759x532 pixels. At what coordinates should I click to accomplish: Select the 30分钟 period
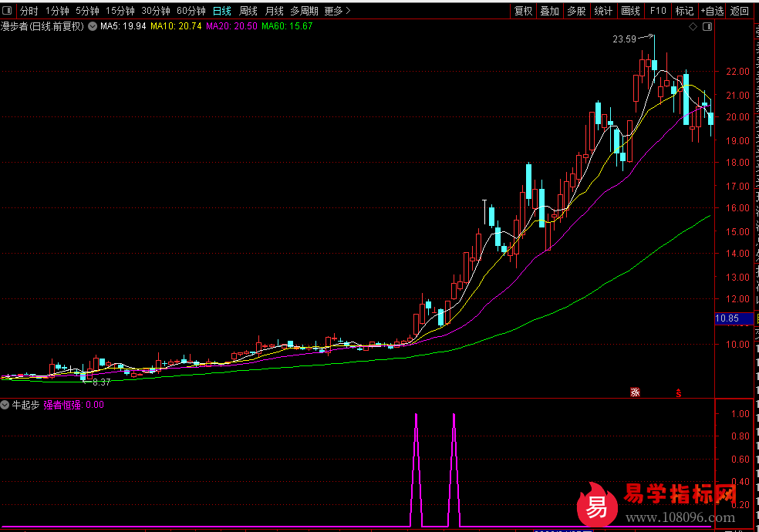[x=156, y=11]
